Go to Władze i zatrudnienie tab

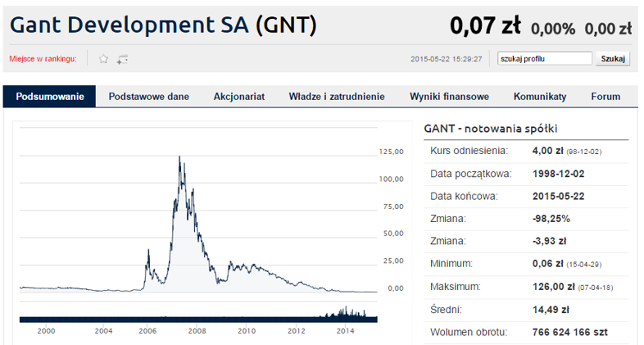coord(337,97)
